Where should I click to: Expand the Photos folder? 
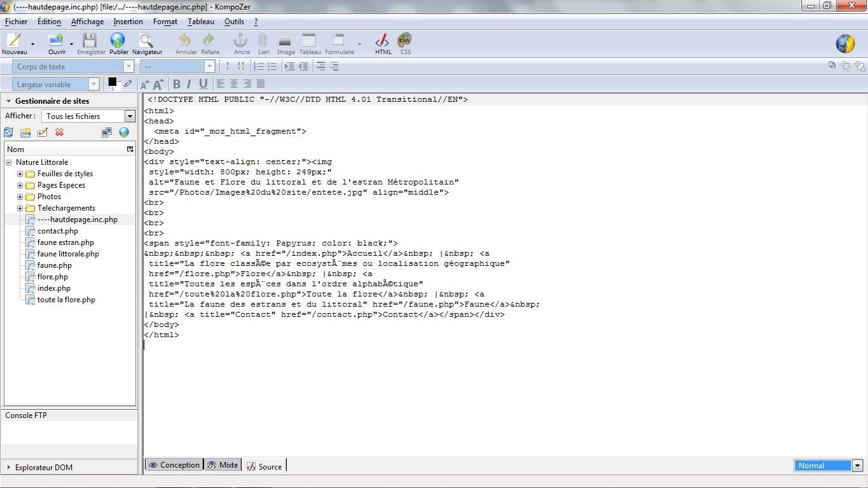coord(20,197)
